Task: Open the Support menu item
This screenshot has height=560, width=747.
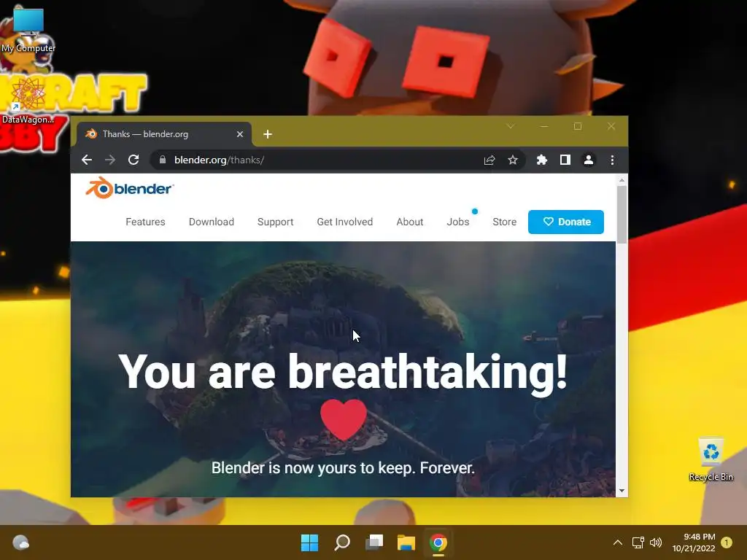Action: tap(275, 222)
